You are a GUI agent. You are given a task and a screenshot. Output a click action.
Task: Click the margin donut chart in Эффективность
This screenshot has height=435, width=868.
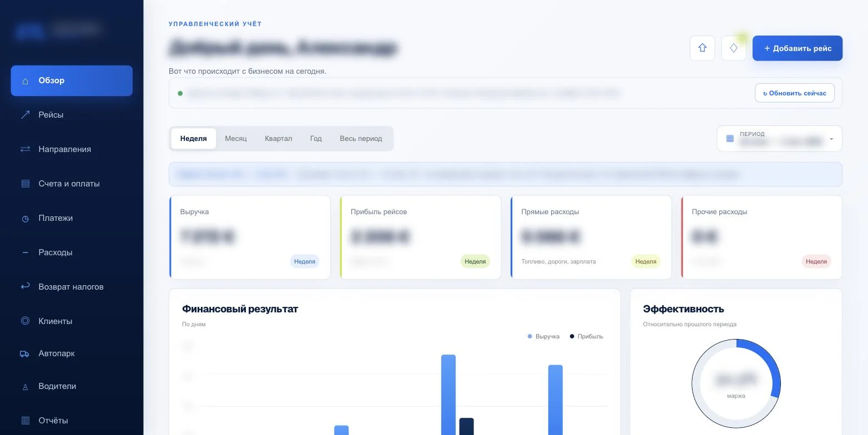pyautogui.click(x=736, y=383)
